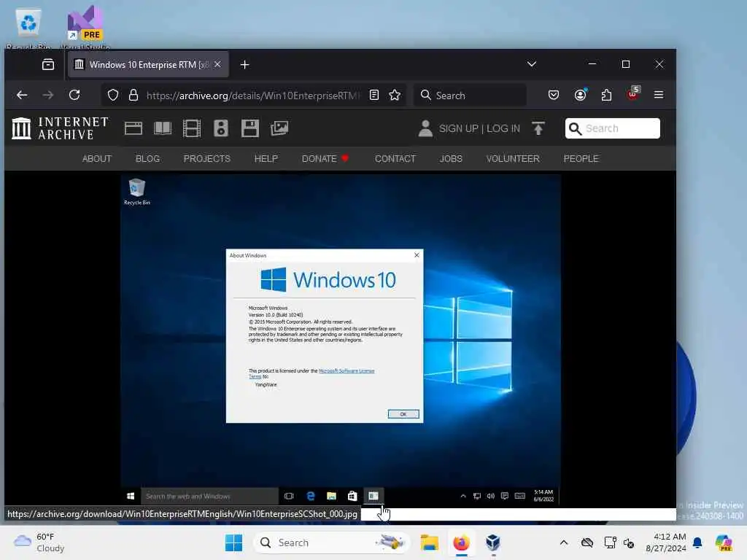Open Windows 11 Start menu

tap(233, 542)
